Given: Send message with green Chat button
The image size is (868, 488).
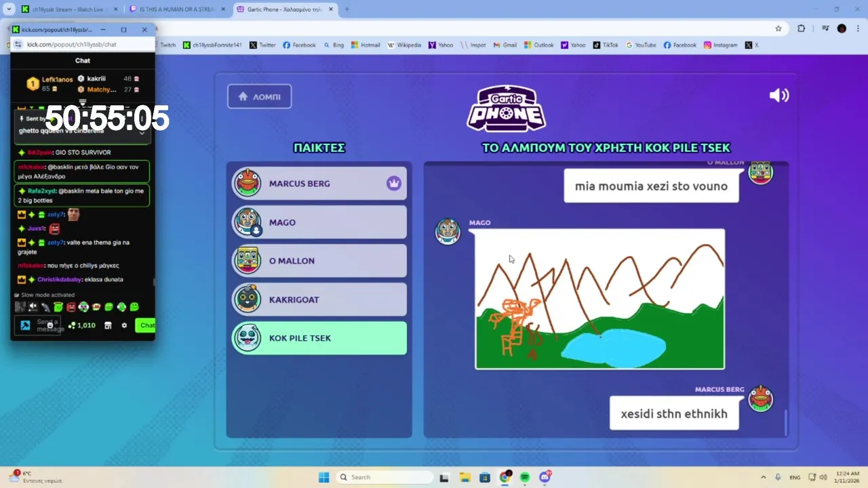Looking at the screenshot, I should pos(145,325).
